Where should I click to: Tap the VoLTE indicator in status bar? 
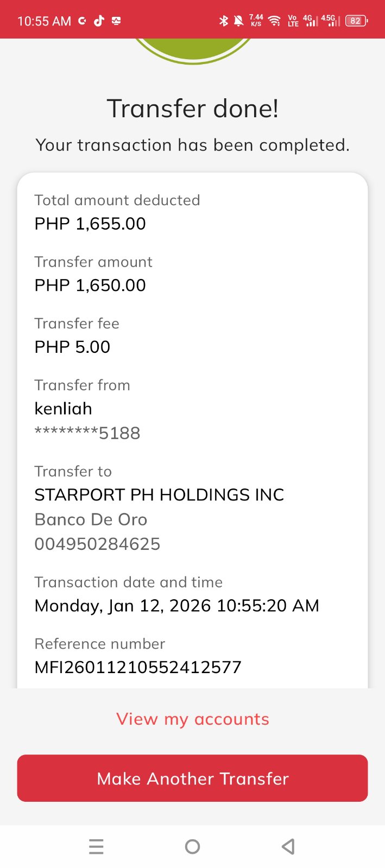tap(293, 21)
